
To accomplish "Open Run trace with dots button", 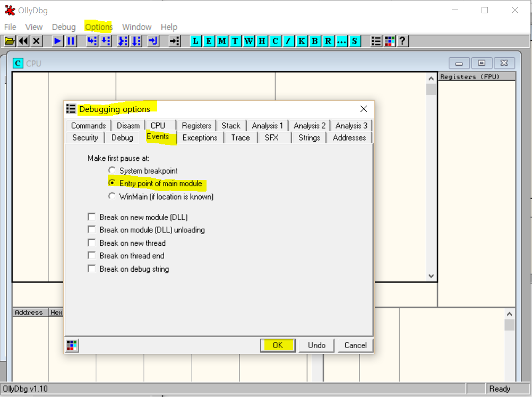I will [x=341, y=41].
